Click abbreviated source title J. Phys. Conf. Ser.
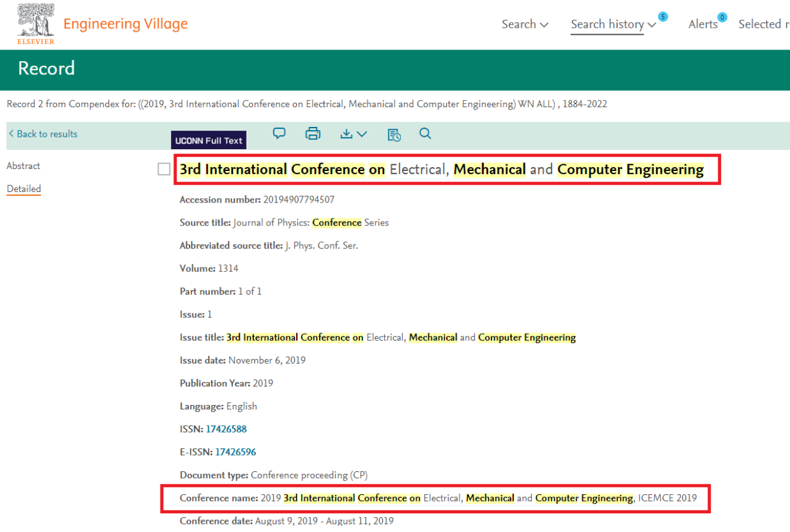Screen dimensions: 790x532 (322, 245)
